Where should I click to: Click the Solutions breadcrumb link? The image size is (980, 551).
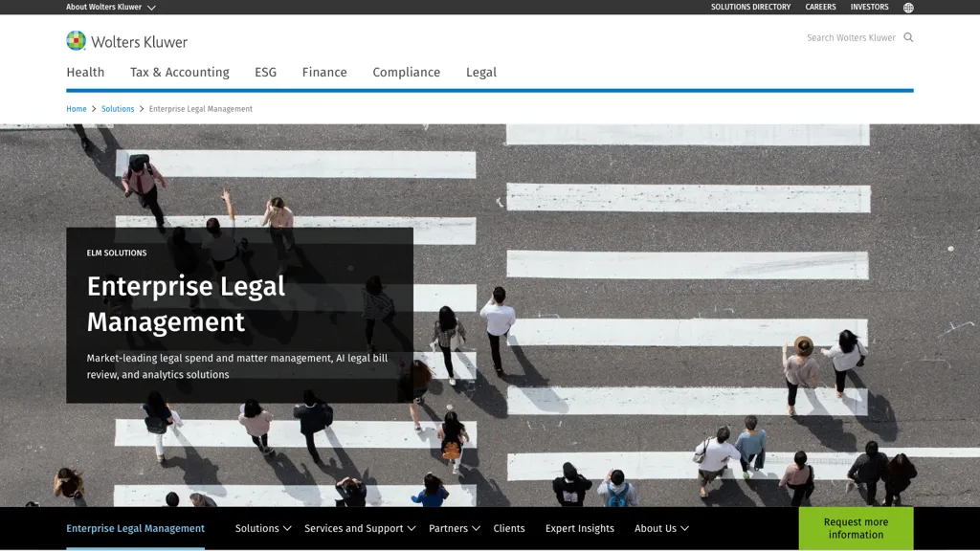[118, 109]
